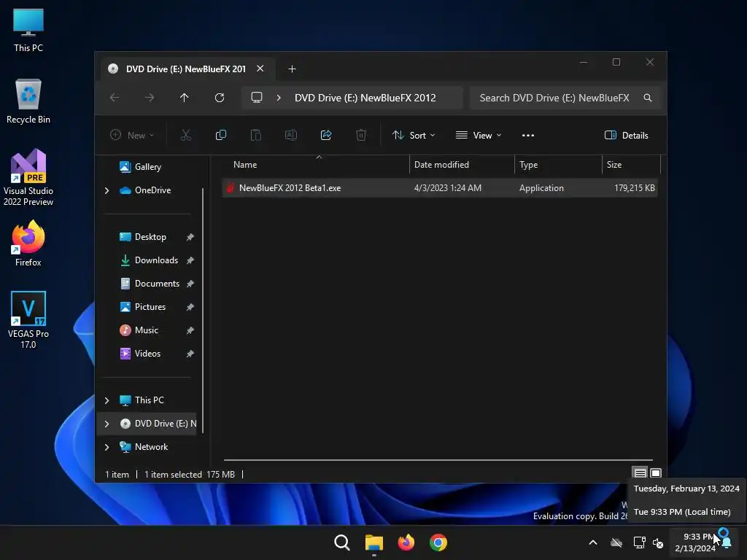The height and width of the screenshot is (560, 747).
Task: Share the selected file via Share icon
Action: point(326,135)
